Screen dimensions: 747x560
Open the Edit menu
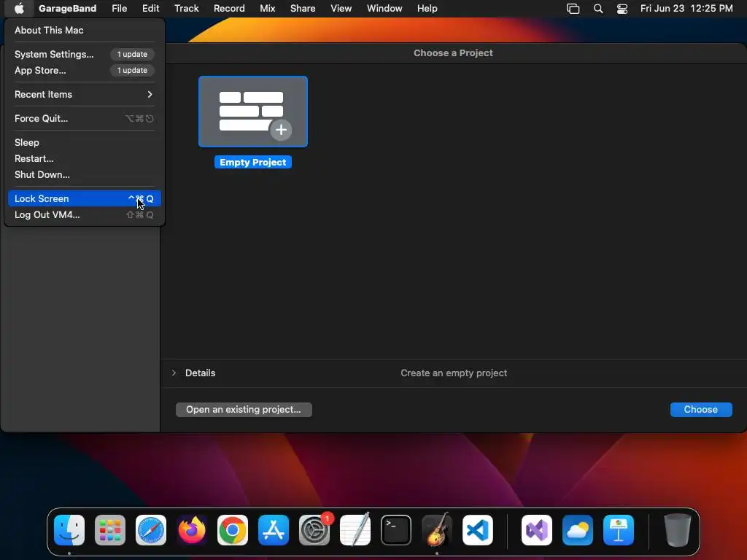(150, 8)
